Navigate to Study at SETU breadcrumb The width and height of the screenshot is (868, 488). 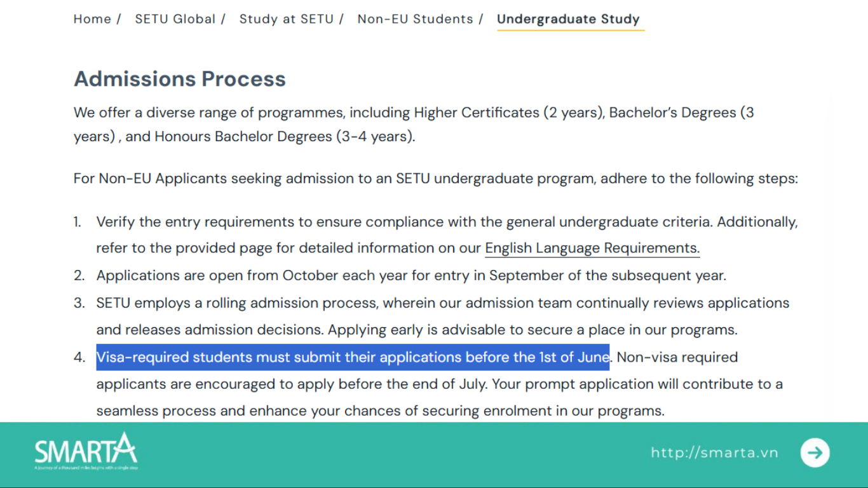(286, 19)
